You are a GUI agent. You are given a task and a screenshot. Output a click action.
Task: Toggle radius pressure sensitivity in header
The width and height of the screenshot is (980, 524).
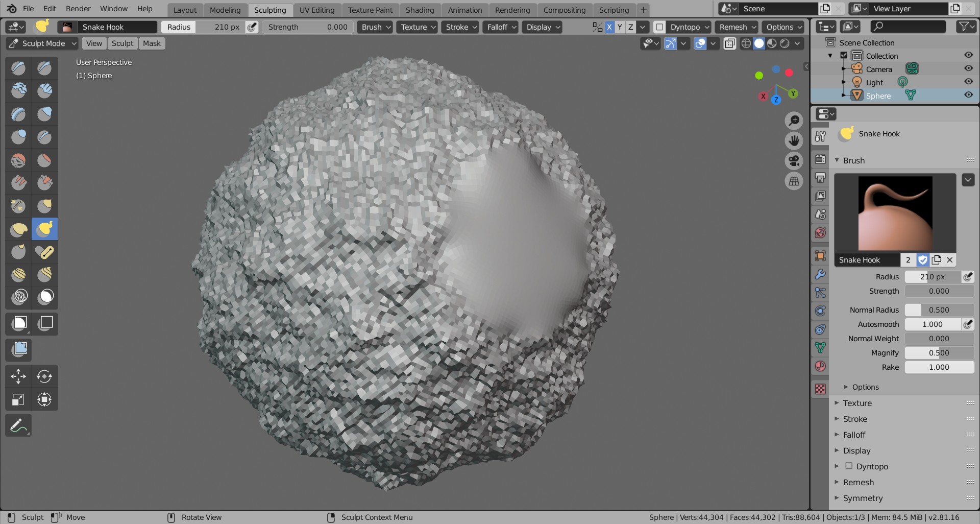252,27
